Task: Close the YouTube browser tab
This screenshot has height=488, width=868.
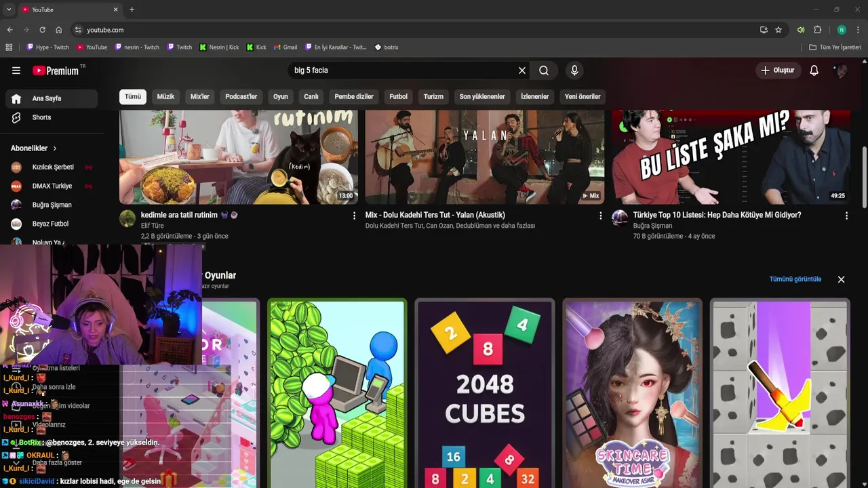Action: click(x=115, y=9)
